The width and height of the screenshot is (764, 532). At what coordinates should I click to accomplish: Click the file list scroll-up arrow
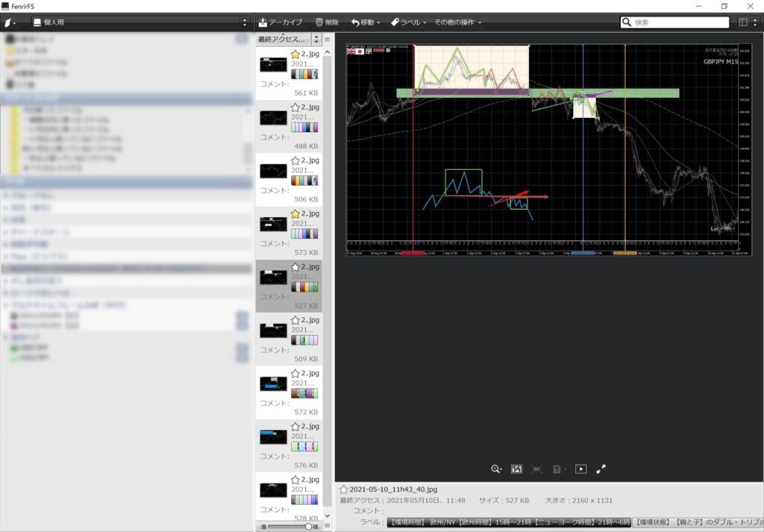point(327,52)
